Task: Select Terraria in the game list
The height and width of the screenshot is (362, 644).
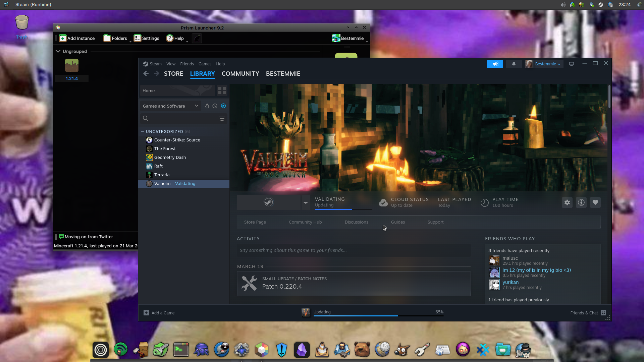Action: [162, 175]
